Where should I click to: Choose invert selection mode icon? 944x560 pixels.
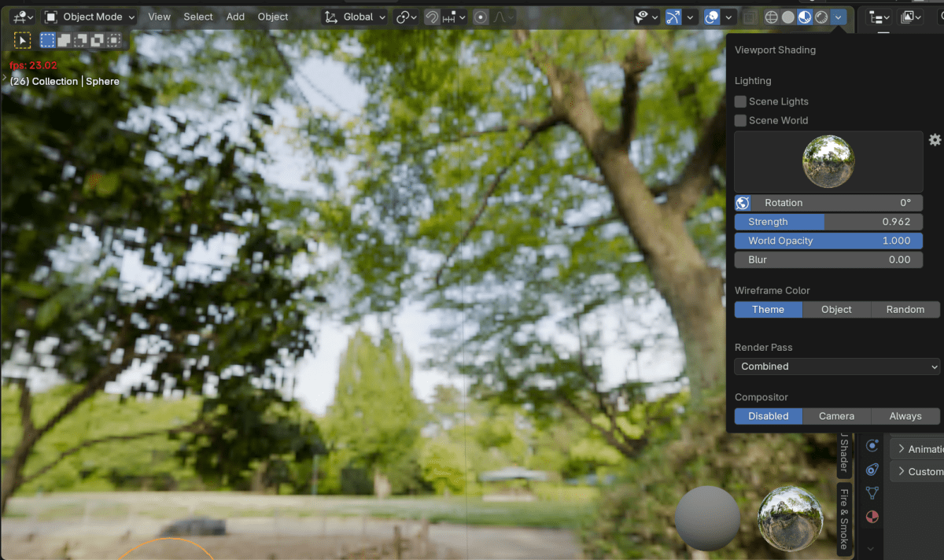(x=98, y=39)
